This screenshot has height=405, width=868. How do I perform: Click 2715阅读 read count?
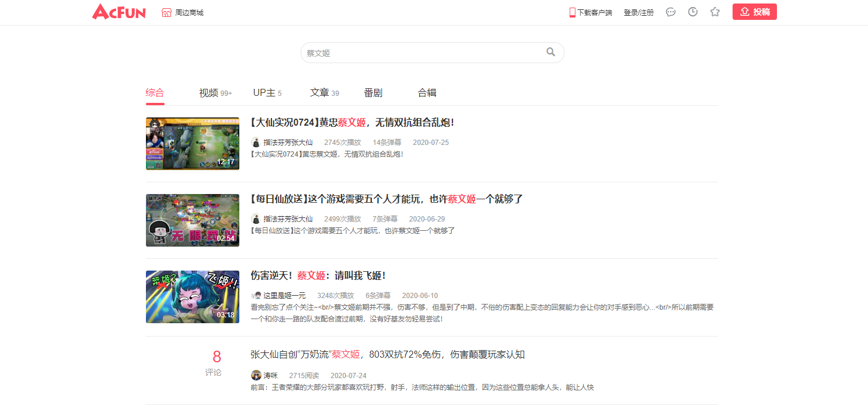(x=304, y=376)
